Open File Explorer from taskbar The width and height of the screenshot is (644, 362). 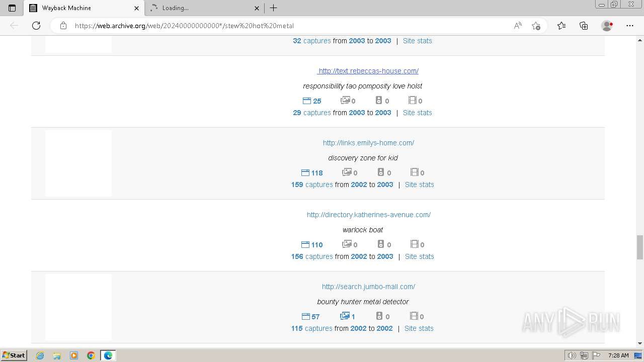tap(57, 355)
